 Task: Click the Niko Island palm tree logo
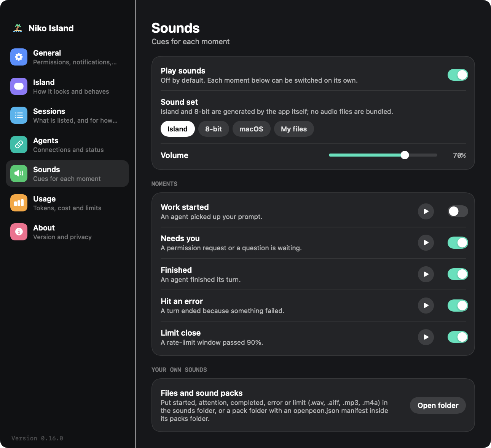18,28
